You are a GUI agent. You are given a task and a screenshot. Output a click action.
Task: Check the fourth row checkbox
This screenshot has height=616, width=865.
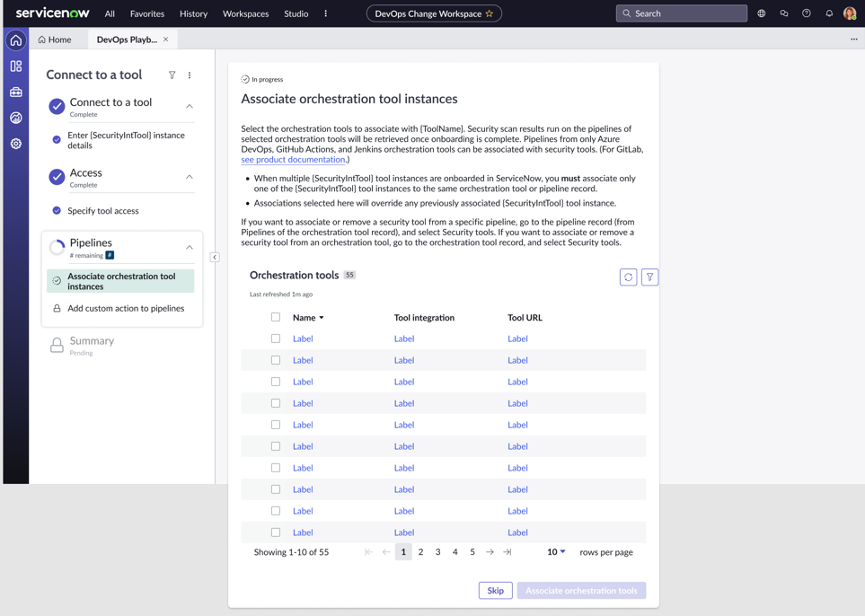pos(275,403)
